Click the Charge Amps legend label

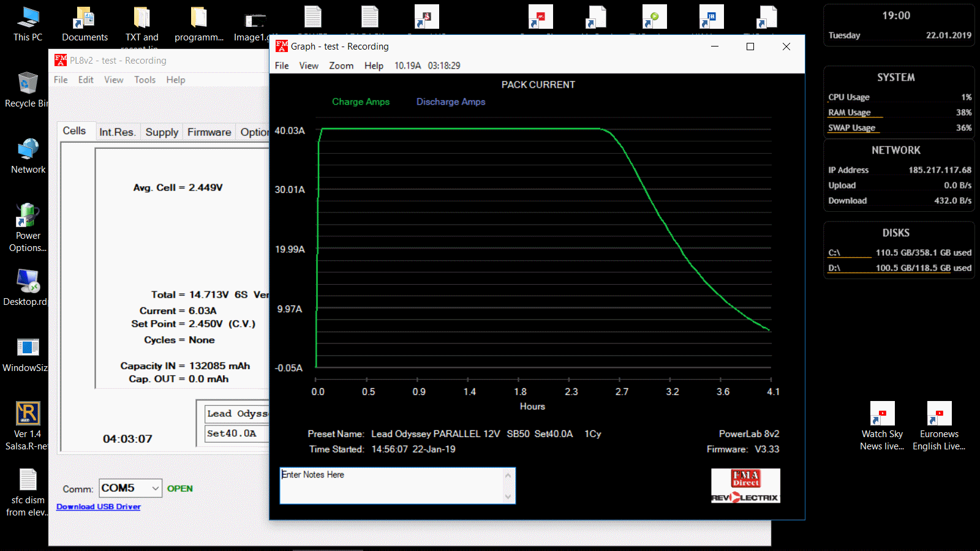click(361, 102)
